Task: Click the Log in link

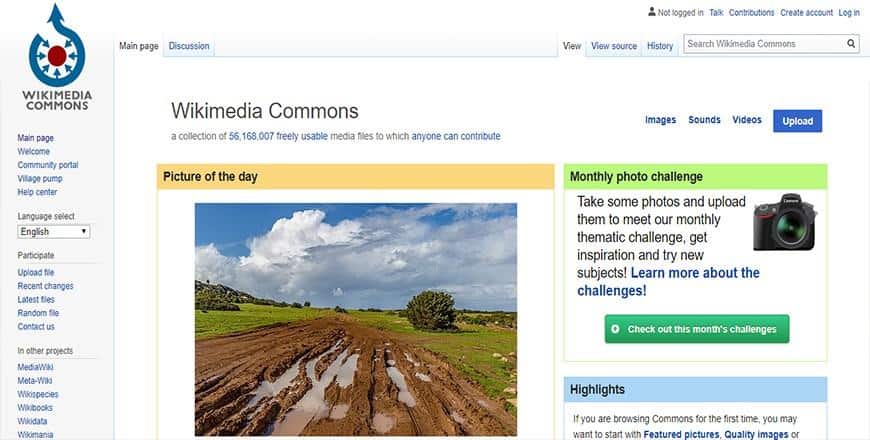Action: point(849,13)
